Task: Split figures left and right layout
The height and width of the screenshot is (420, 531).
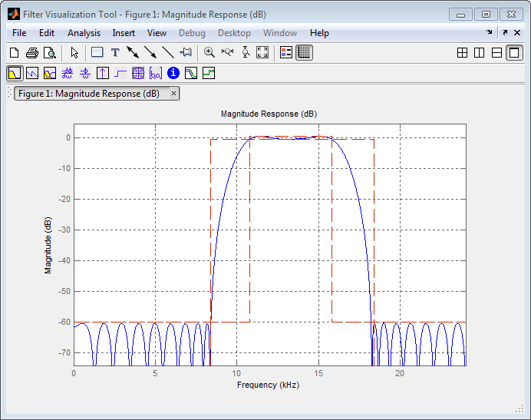Action: (x=480, y=53)
